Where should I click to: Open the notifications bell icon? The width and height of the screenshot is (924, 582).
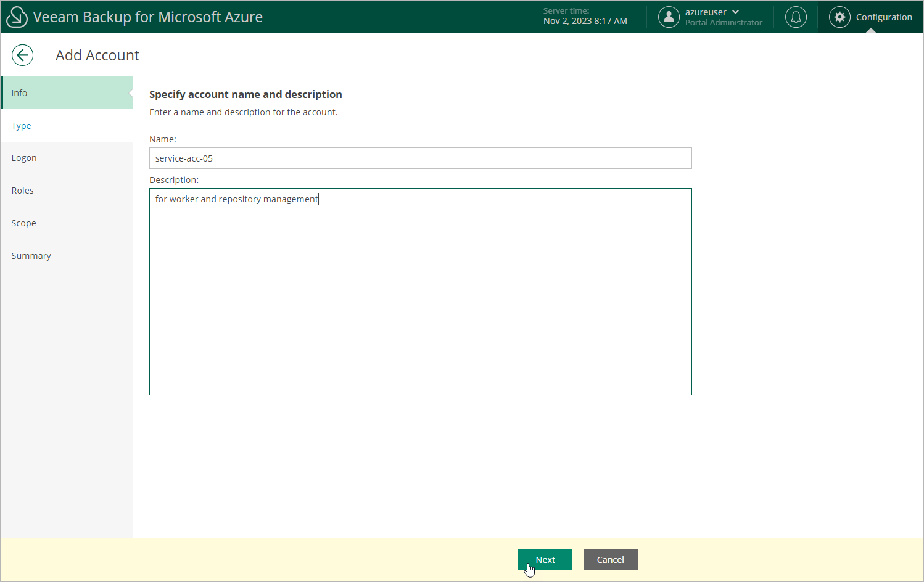click(x=796, y=17)
